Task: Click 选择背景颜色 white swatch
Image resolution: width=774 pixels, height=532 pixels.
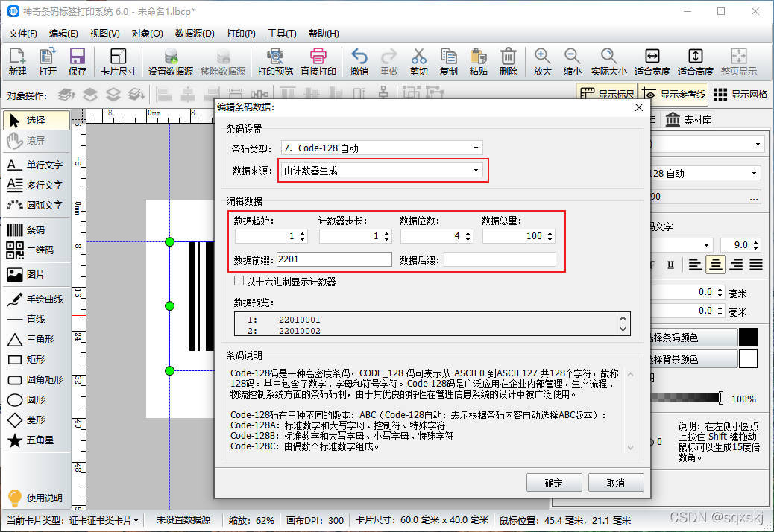Action: pyautogui.click(x=748, y=358)
